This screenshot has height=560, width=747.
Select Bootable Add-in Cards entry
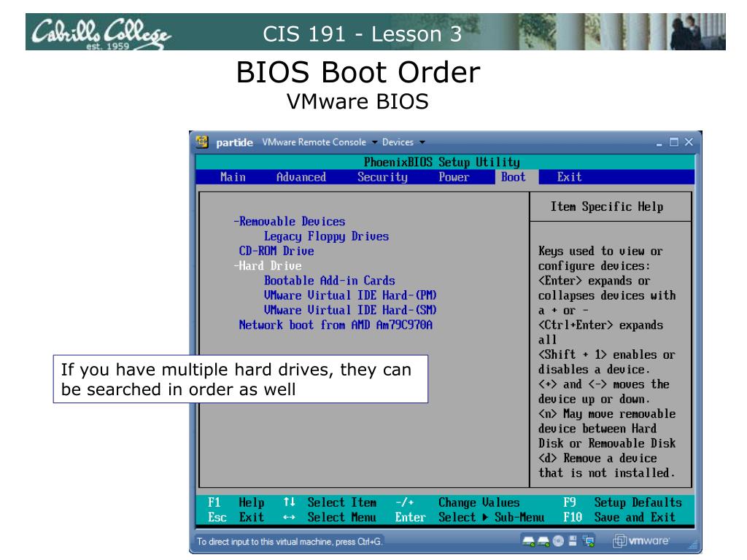coord(329,281)
